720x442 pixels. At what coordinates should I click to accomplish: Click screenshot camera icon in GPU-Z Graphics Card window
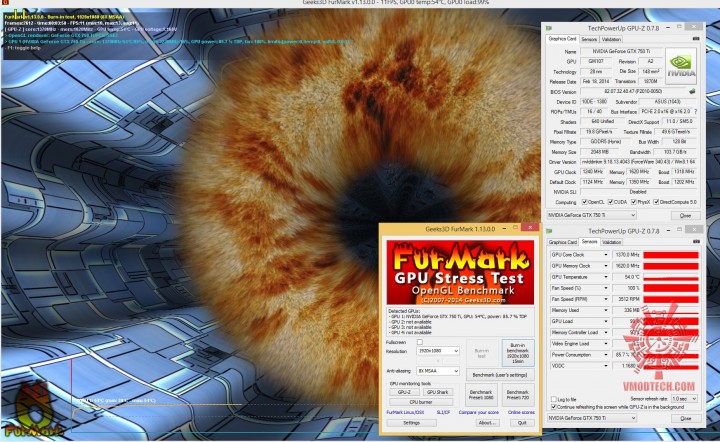pos(696,39)
